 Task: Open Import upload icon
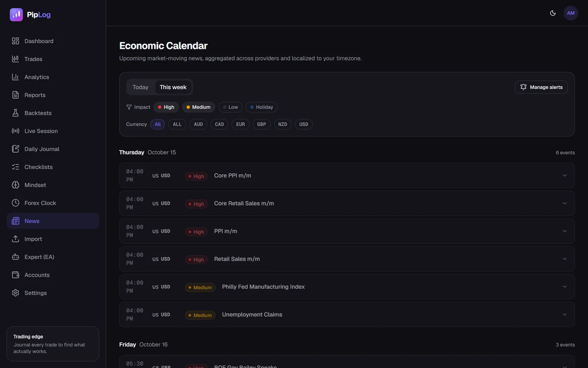15,239
